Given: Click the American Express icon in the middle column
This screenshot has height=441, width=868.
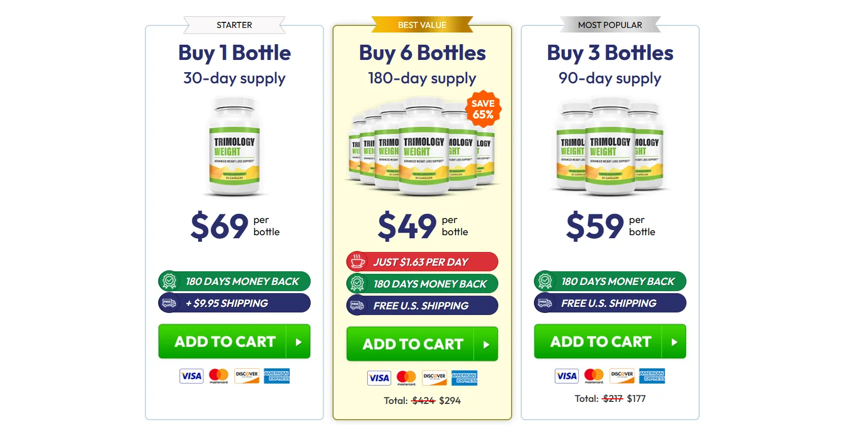Looking at the screenshot, I should coord(463,379).
